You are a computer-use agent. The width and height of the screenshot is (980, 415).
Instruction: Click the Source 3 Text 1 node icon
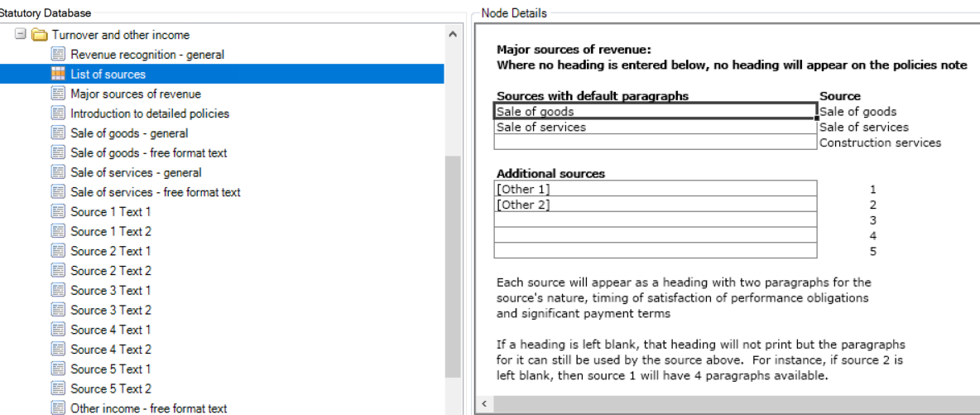[58, 291]
